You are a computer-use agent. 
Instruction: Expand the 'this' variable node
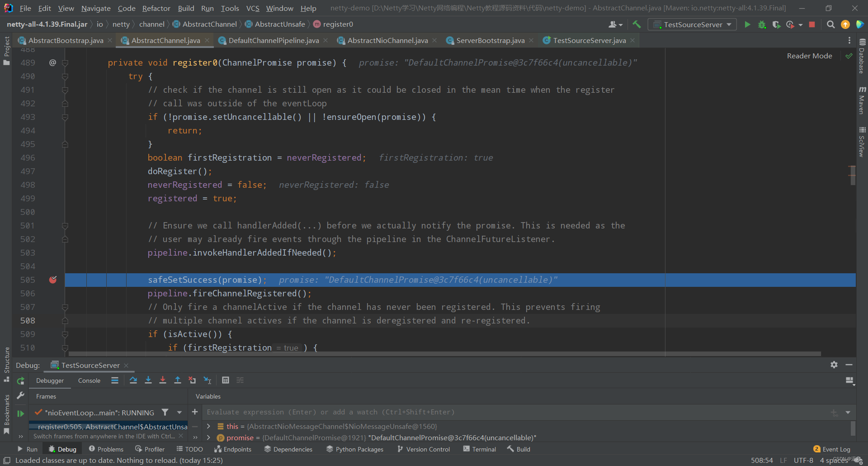(208, 426)
